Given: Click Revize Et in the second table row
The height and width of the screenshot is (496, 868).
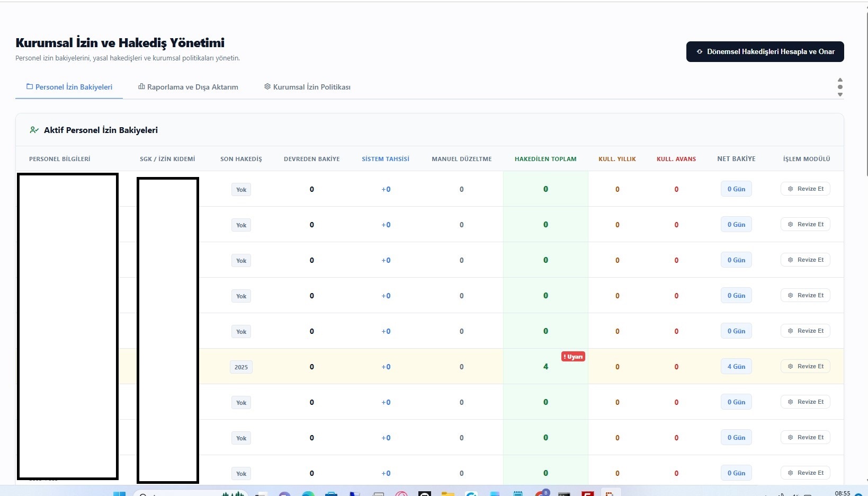Looking at the screenshot, I should click(x=805, y=224).
